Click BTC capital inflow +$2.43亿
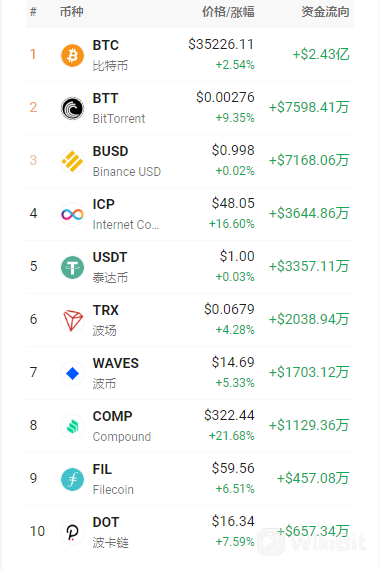The height and width of the screenshot is (570, 379). (x=321, y=55)
